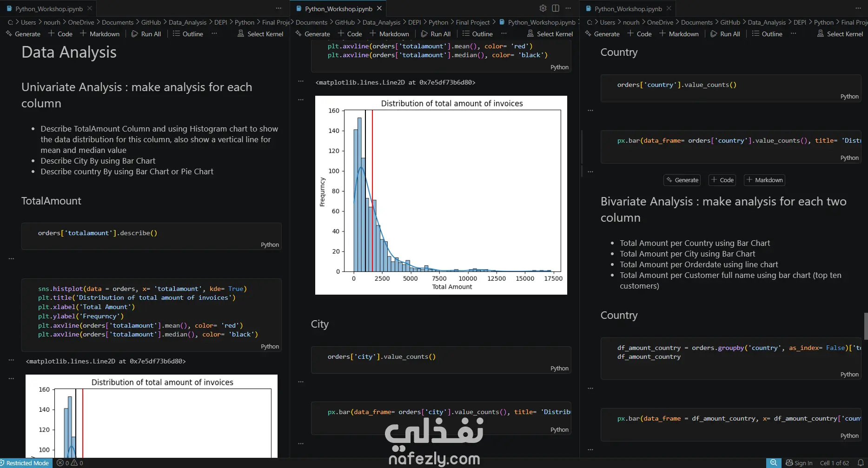Select Kernel in the right notebook
This screenshot has height=468, width=868.
[840, 34]
